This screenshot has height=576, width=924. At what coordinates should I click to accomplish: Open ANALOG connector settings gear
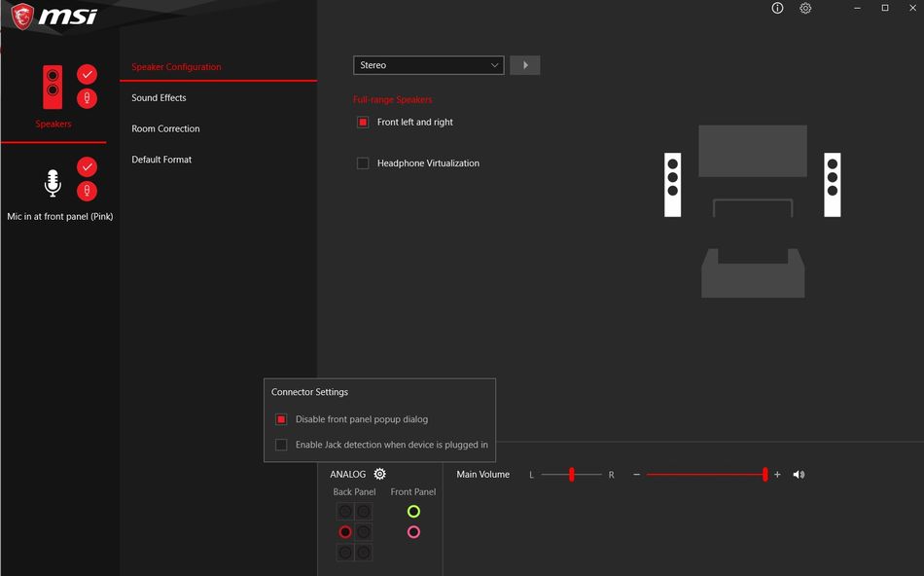380,474
